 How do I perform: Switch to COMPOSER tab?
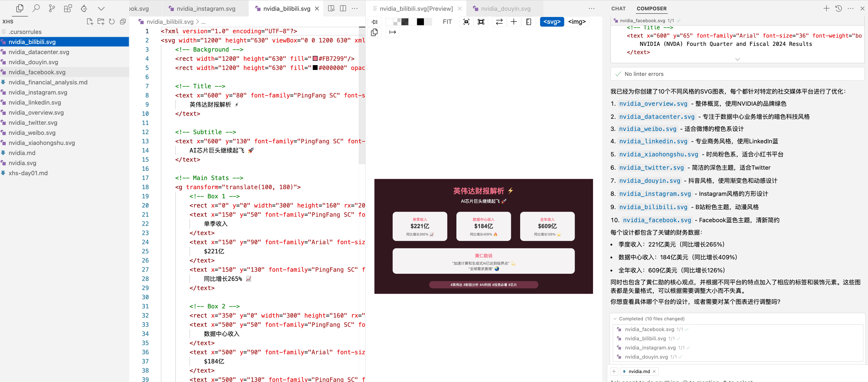click(651, 8)
